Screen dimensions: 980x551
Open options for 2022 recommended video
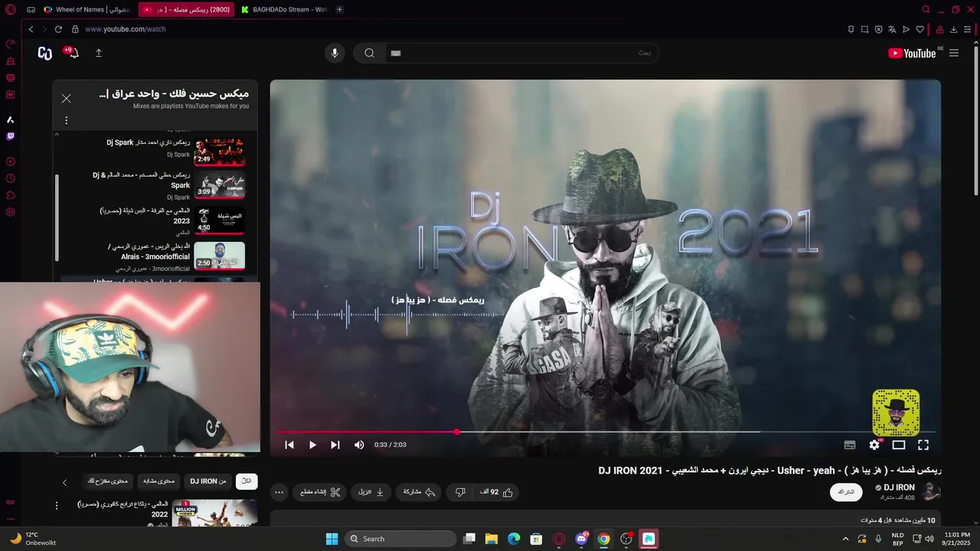tap(56, 505)
